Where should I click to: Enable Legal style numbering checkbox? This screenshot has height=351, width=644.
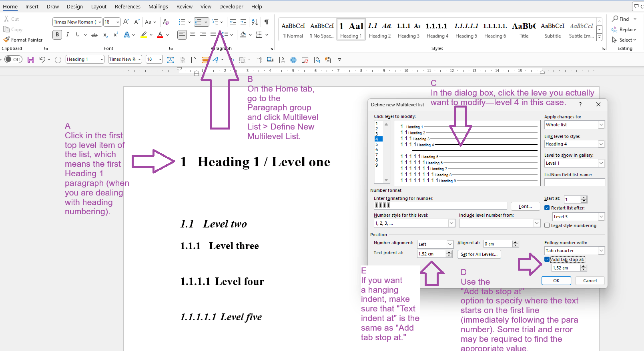click(547, 225)
